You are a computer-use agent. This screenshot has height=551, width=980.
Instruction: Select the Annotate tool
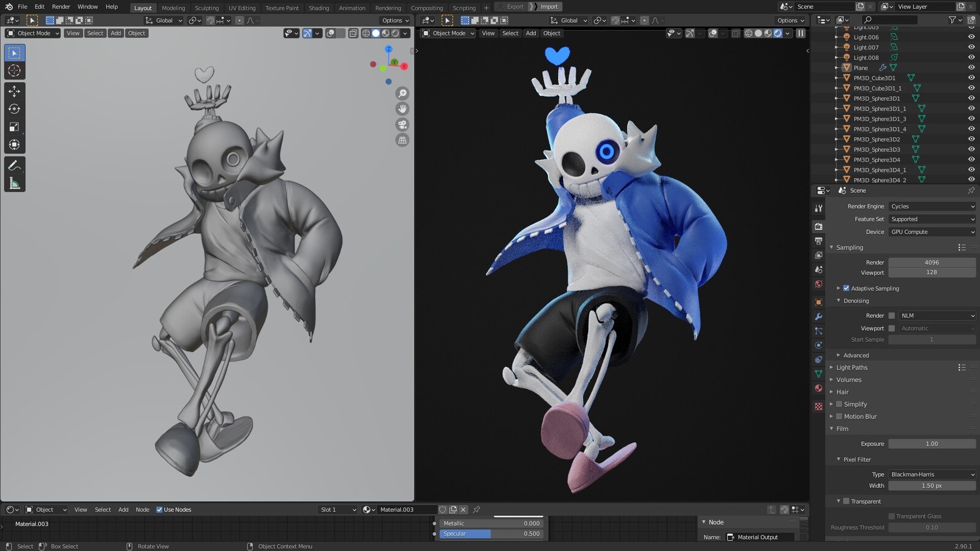pyautogui.click(x=14, y=165)
